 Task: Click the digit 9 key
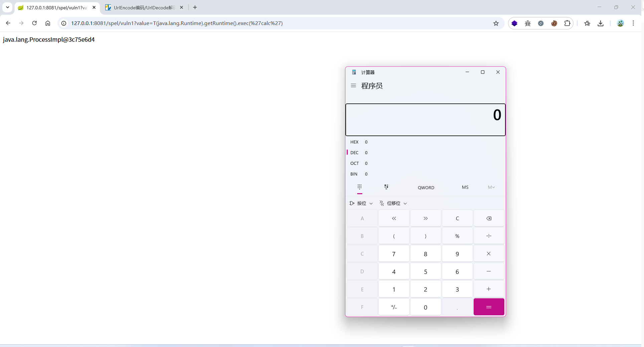click(457, 254)
